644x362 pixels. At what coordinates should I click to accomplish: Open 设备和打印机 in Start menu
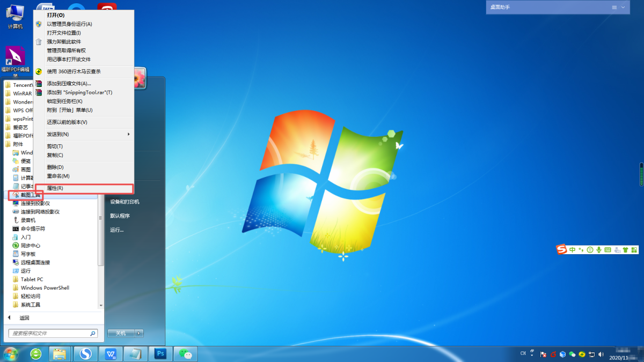tap(125, 202)
